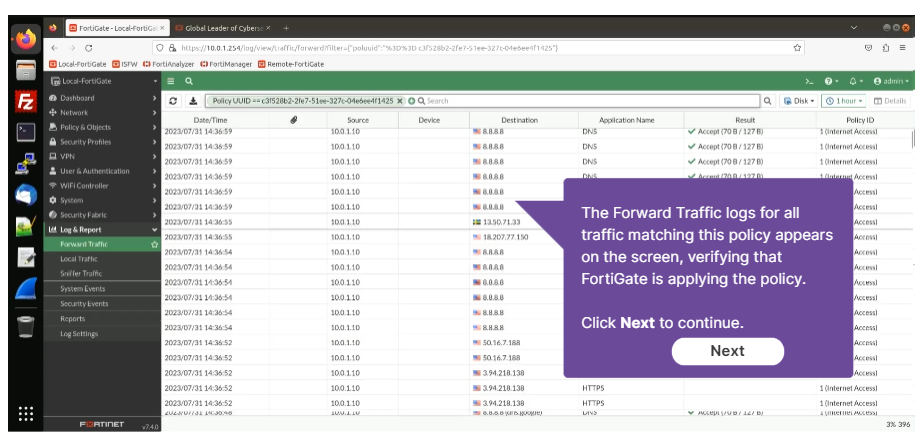
Task: Toggle the FortiGate sidebar hamburger menu
Action: [x=171, y=81]
